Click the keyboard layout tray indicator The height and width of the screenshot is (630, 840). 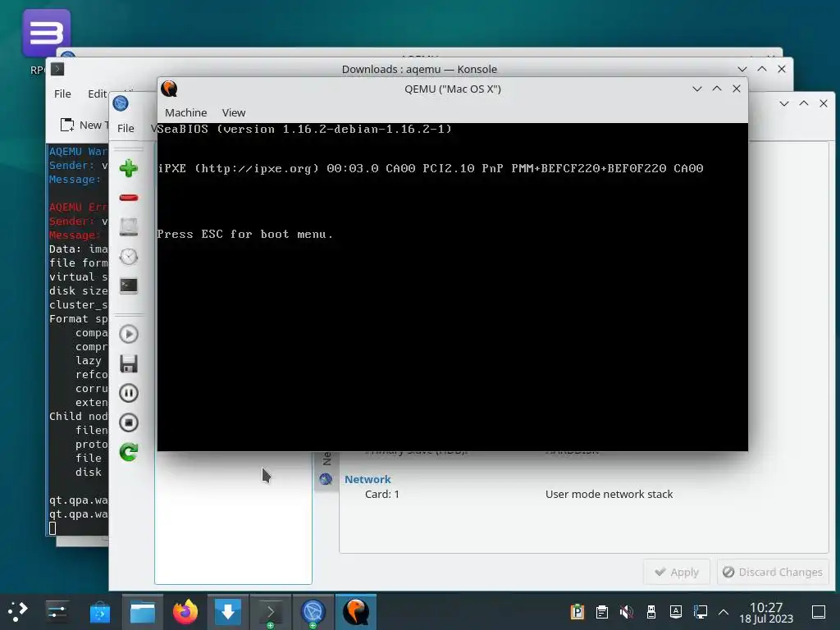[676, 612]
